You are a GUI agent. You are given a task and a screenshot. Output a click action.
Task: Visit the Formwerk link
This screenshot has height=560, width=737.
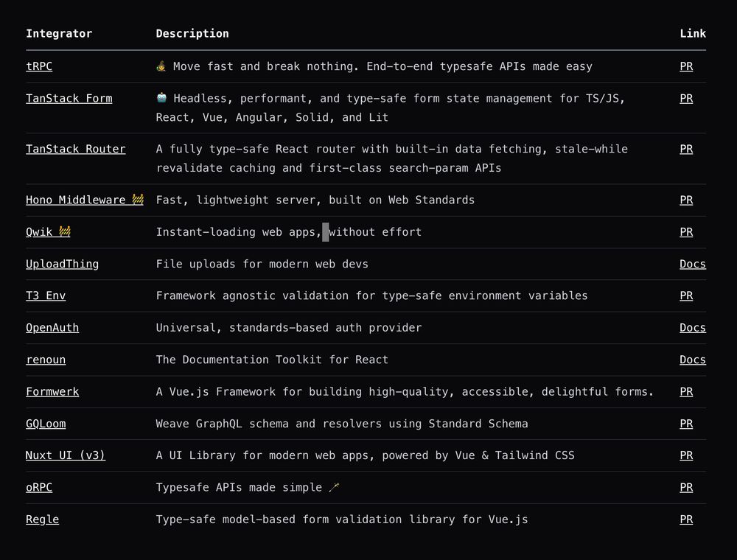(52, 391)
